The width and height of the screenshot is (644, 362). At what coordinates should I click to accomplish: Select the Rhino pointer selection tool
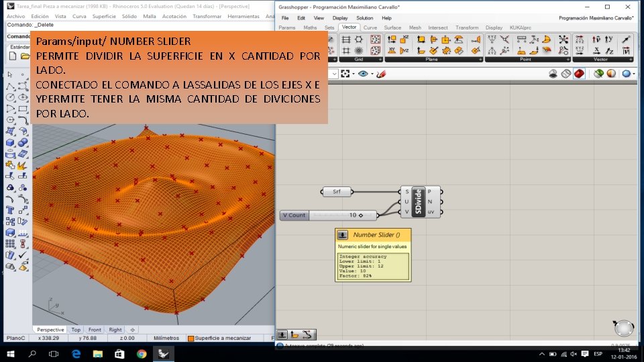(10, 74)
